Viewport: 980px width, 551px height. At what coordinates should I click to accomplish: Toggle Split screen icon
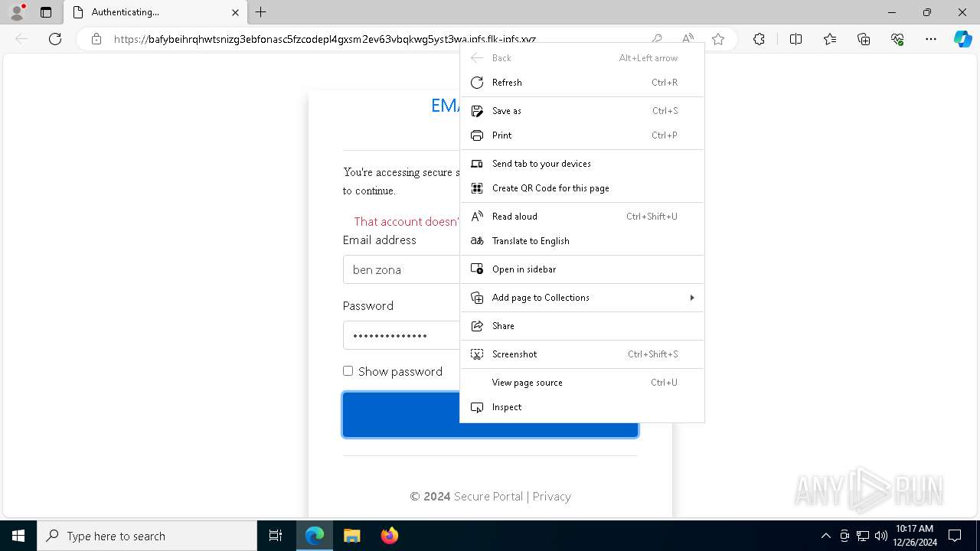tap(795, 39)
